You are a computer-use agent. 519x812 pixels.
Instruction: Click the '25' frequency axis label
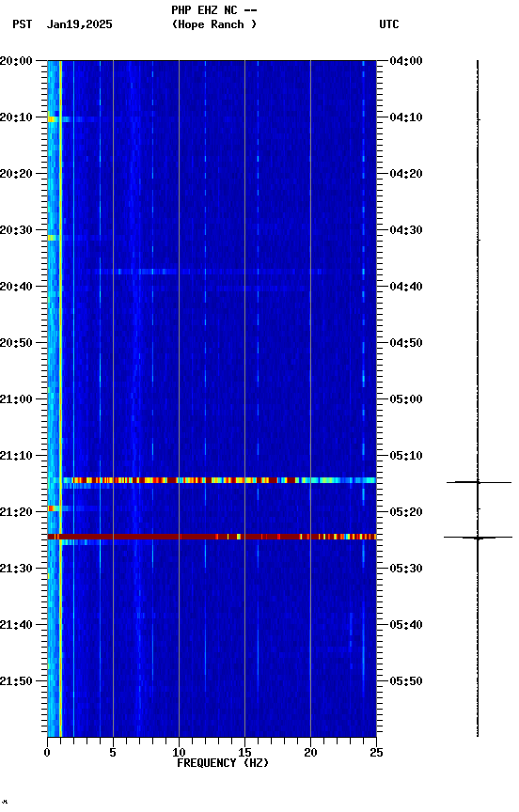click(x=376, y=753)
